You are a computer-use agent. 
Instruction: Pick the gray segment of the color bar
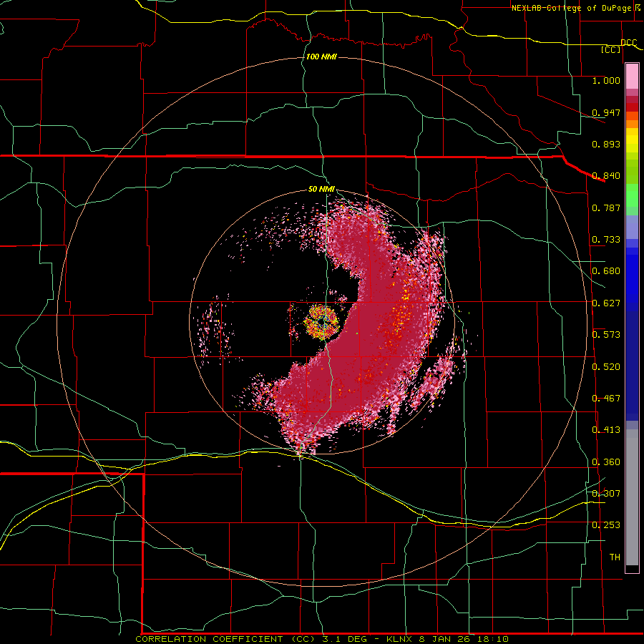tap(632, 497)
